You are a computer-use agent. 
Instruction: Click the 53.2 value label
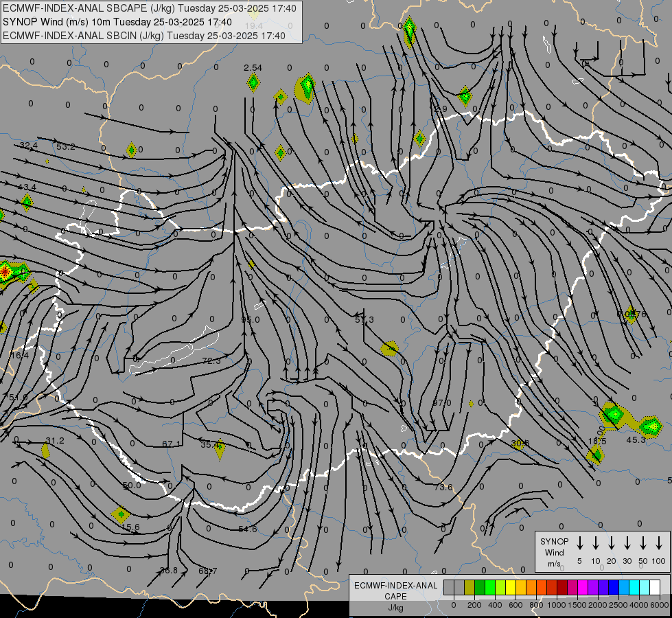tap(66, 147)
